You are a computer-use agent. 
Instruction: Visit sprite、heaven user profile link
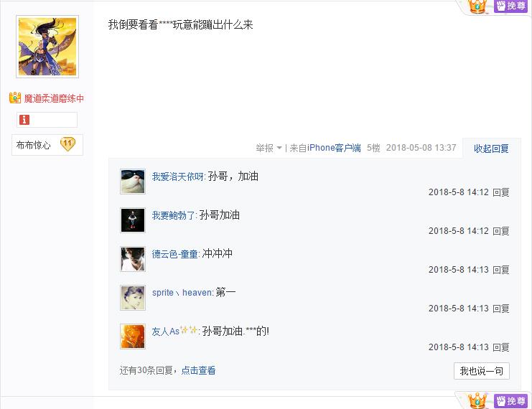[x=182, y=292]
